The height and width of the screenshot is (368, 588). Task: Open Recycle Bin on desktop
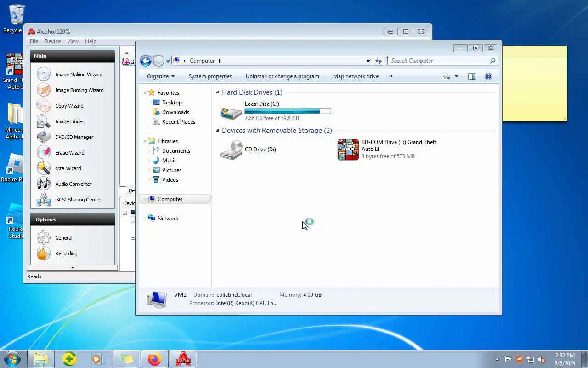[x=16, y=19]
